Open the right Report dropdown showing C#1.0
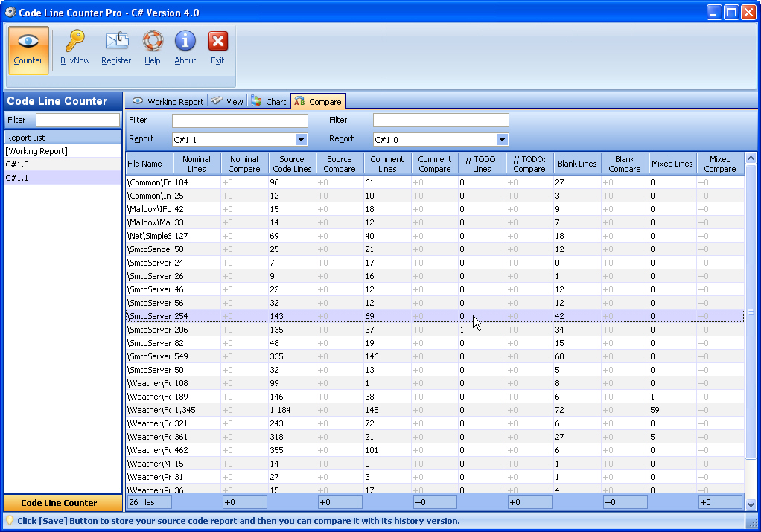The height and width of the screenshot is (532, 761). (502, 140)
